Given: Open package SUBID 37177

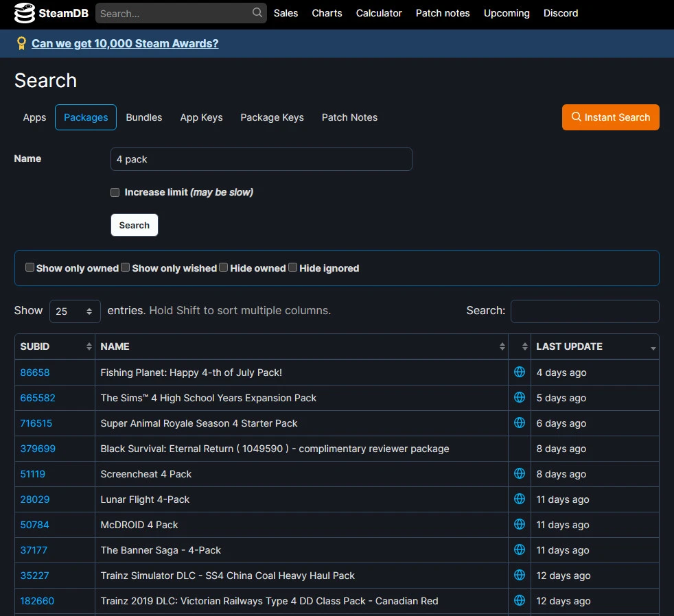Looking at the screenshot, I should pos(34,550).
